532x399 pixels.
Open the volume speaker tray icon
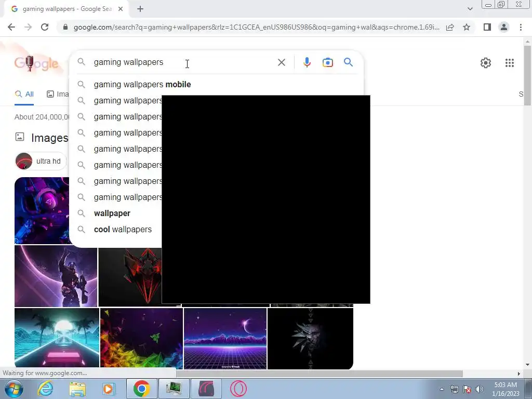tap(480, 389)
